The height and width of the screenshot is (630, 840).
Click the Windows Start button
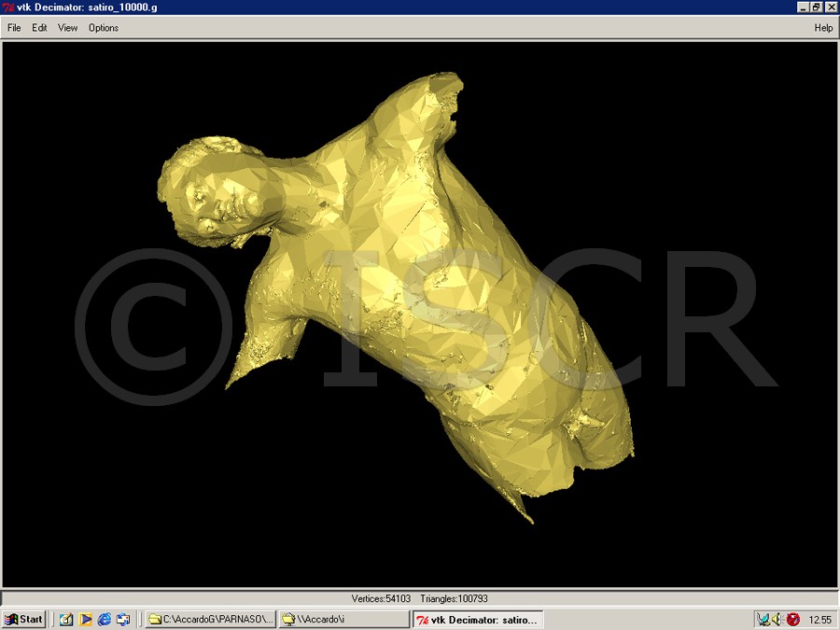23,620
